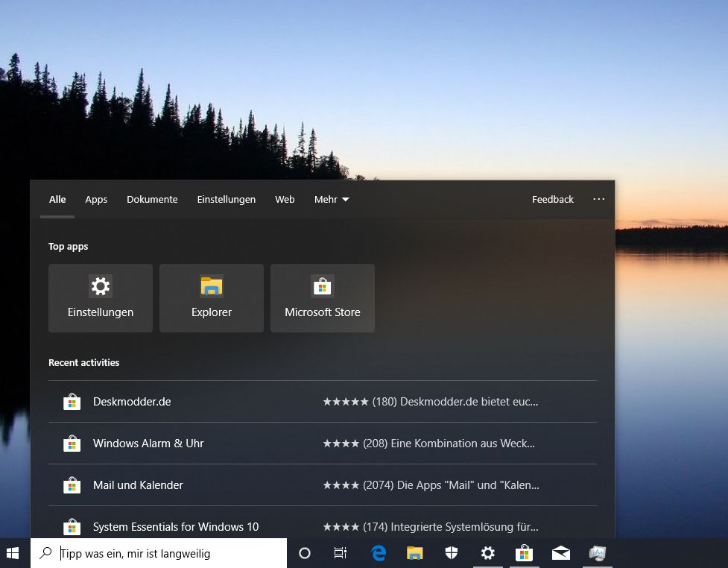Image resolution: width=728 pixels, height=568 pixels.
Task: Click the store icon beside Mail und Kalender
Action: [x=72, y=485]
